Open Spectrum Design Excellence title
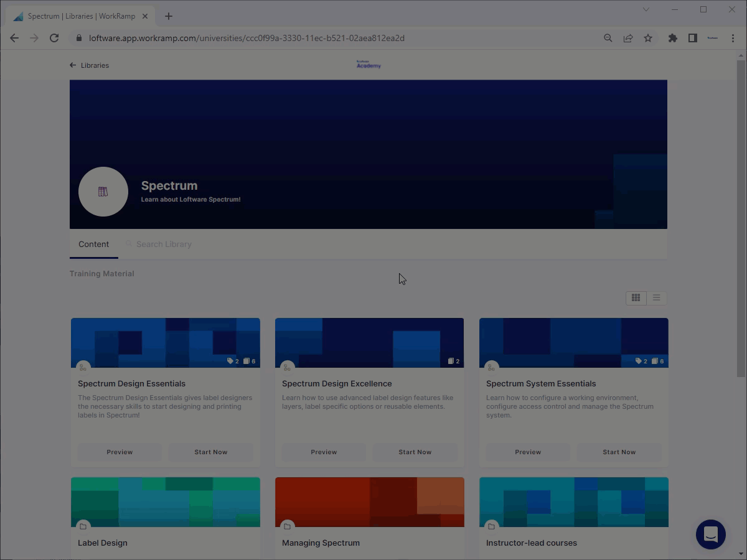Screen dimensions: 747x560 (337, 383)
